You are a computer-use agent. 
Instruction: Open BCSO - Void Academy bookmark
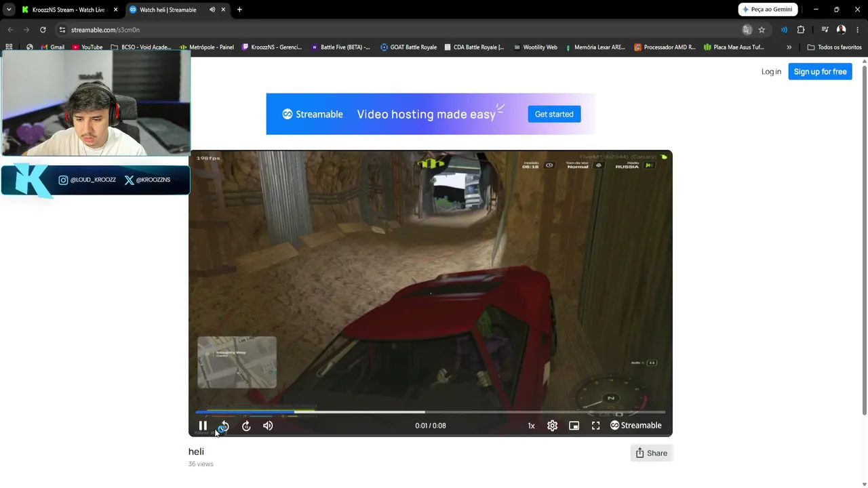tap(141, 47)
